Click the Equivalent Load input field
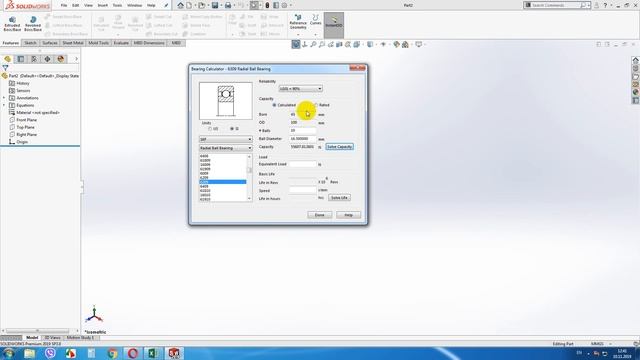Image resolution: width=640 pixels, height=360 pixels. (302, 164)
